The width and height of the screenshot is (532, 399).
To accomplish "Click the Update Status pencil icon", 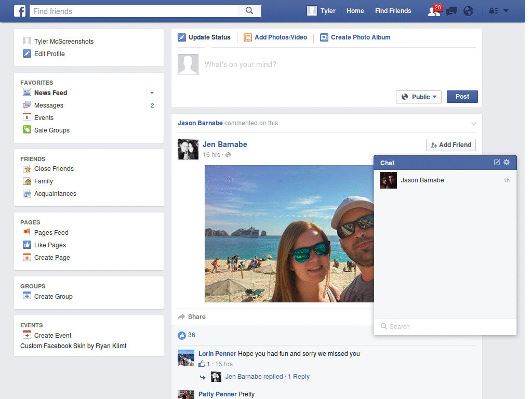I will click(x=182, y=37).
